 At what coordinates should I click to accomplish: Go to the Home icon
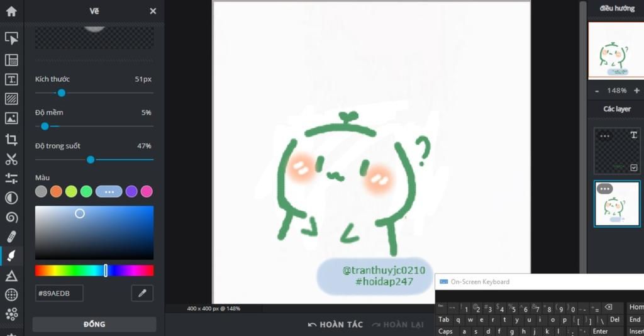point(11,11)
